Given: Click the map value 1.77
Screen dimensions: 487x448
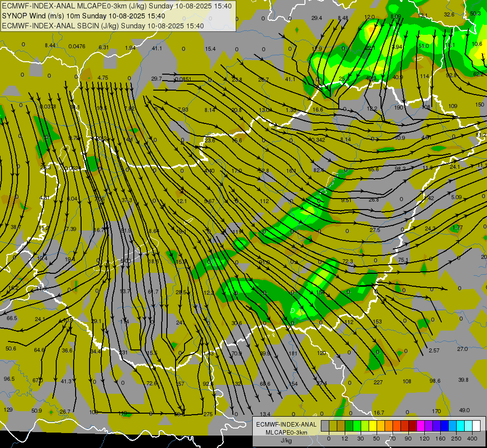Looking at the screenshot, I should pos(458,227).
